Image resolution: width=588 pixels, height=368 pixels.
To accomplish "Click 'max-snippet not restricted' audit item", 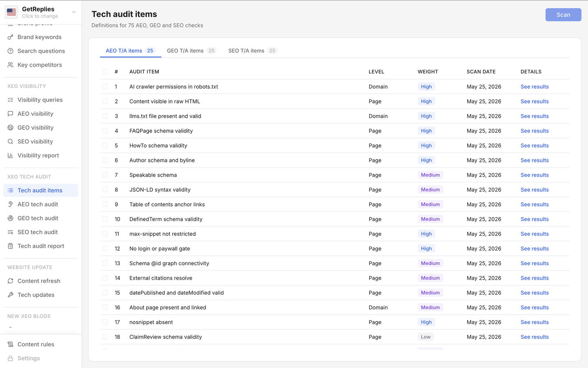I will click(163, 234).
